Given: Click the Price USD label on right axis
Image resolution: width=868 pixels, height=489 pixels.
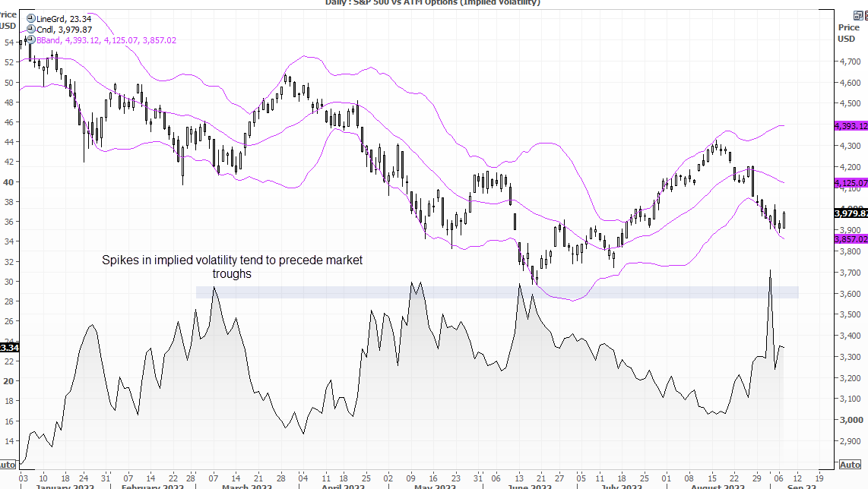Looking at the screenshot, I should pos(848,33).
